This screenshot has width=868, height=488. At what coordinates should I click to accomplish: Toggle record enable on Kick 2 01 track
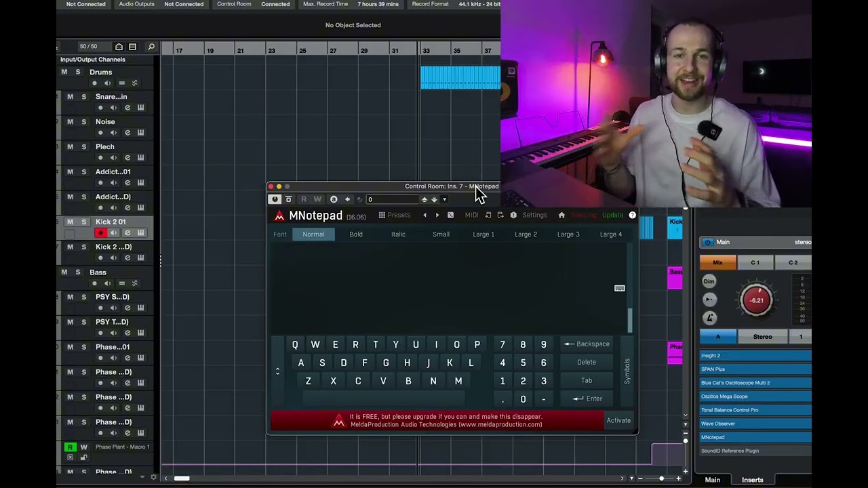(101, 233)
